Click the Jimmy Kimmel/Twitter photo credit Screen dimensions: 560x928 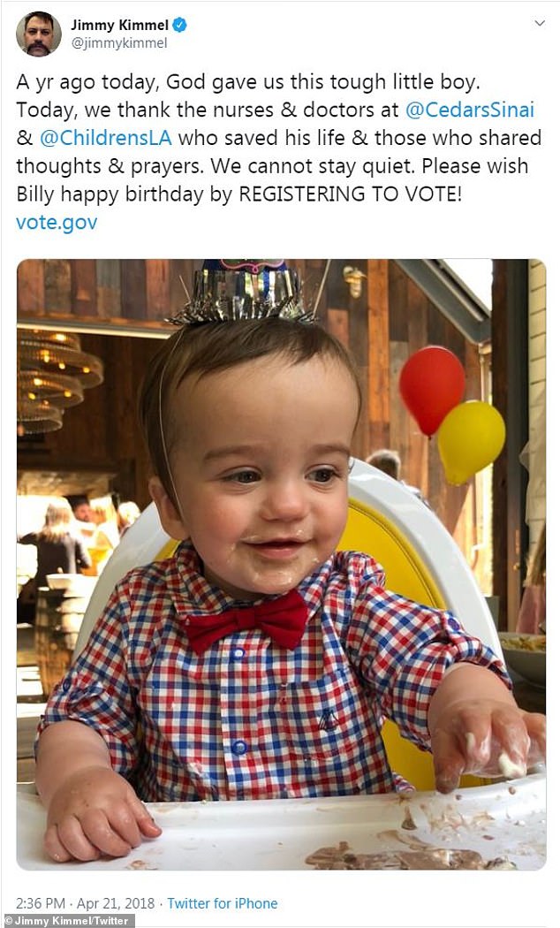(x=66, y=921)
